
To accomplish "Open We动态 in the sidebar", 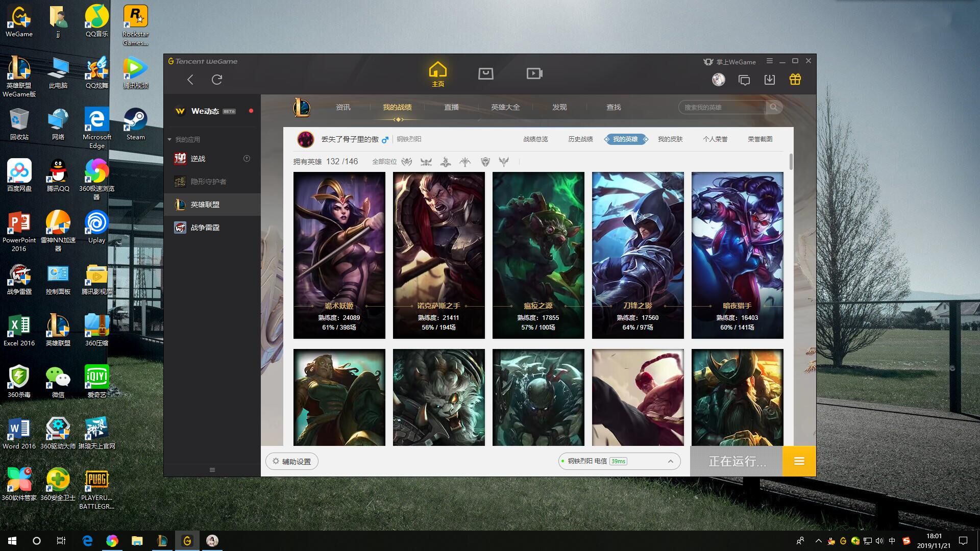I will [x=212, y=111].
